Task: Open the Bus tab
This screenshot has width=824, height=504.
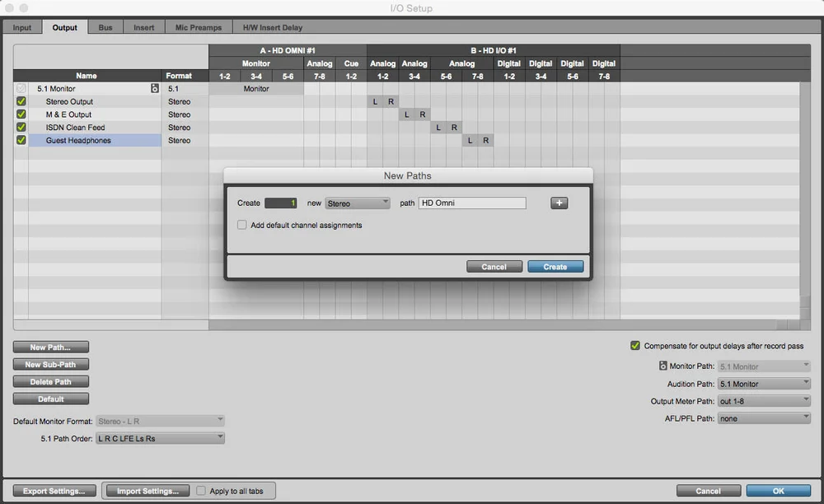Action: [x=105, y=26]
